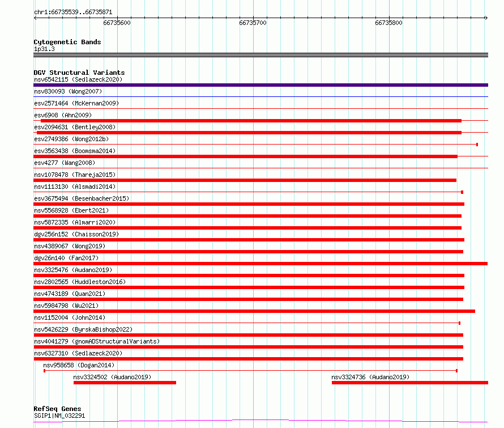Open variant nsv1113130 (Alsmadi2014)

[x=75, y=187]
